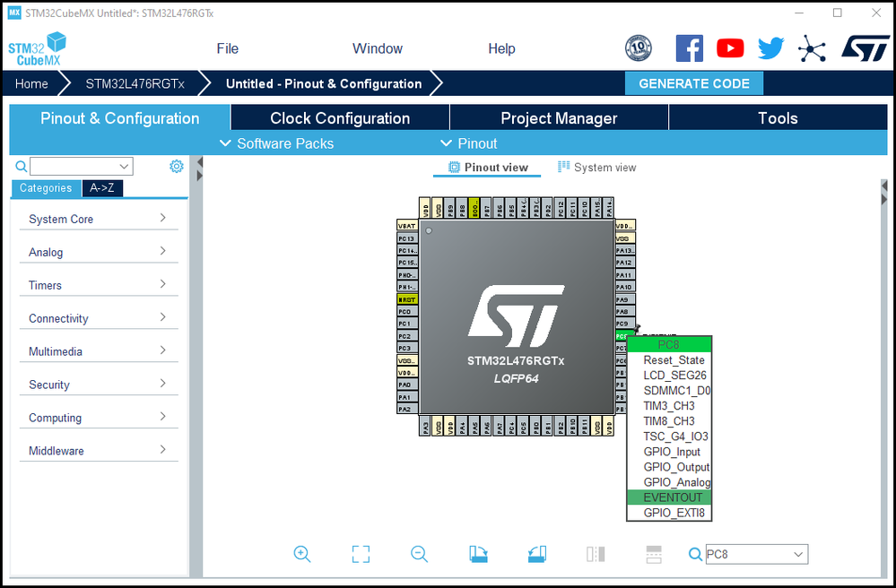Open the categories settings gear
The image size is (896, 588).
[177, 166]
